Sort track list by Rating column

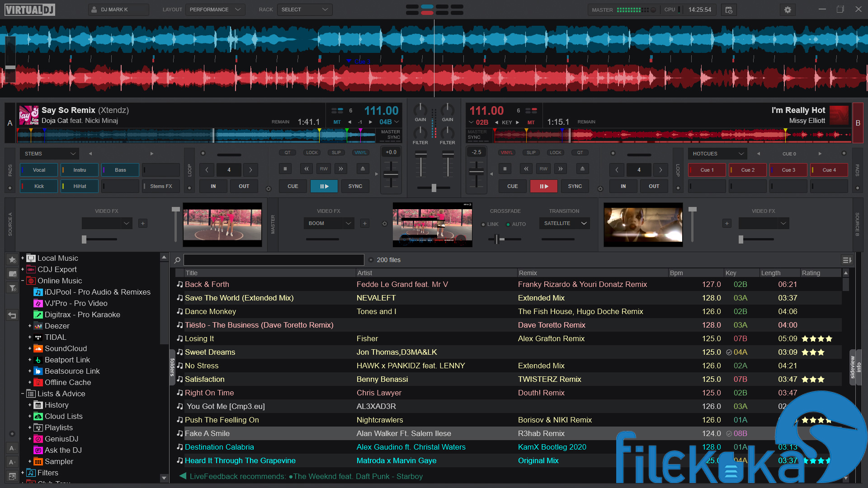pyautogui.click(x=821, y=273)
